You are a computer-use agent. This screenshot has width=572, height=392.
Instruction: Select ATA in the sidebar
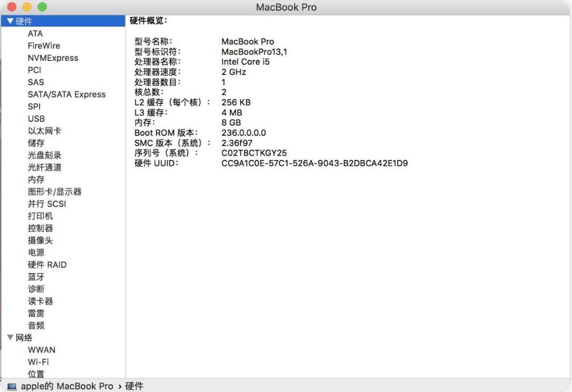tap(35, 34)
